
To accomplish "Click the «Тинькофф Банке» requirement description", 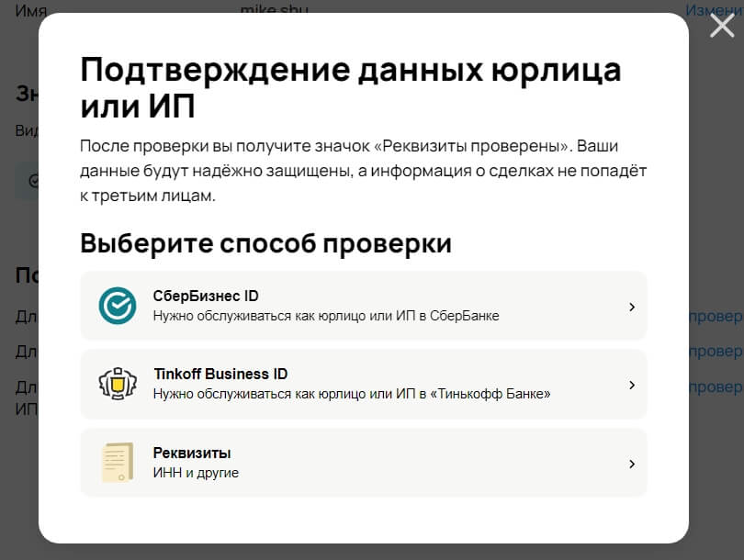I will 352,394.
